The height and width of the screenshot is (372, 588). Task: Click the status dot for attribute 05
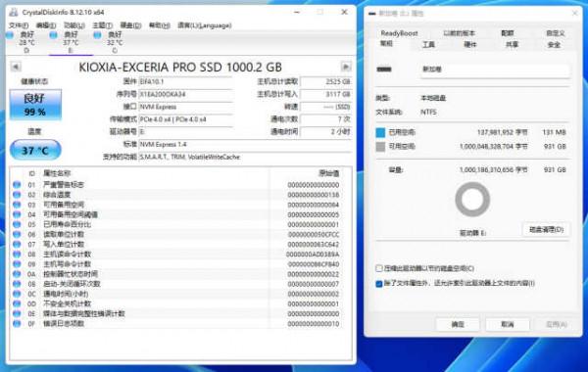17,224
